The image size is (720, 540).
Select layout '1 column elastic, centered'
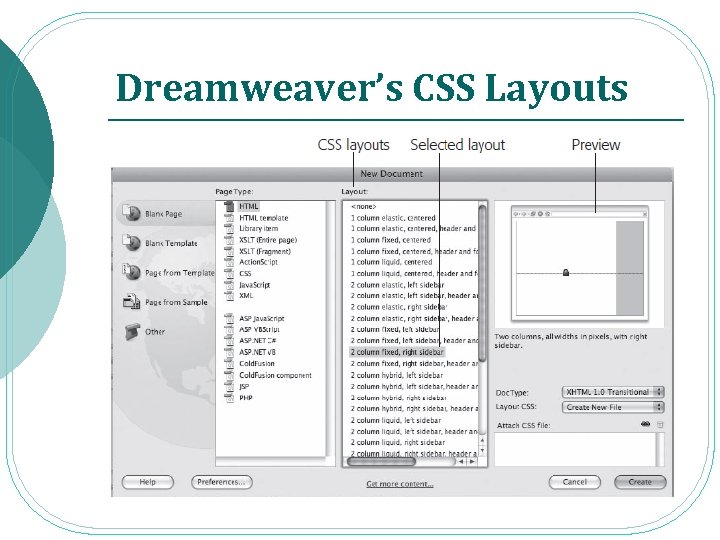tap(393, 218)
